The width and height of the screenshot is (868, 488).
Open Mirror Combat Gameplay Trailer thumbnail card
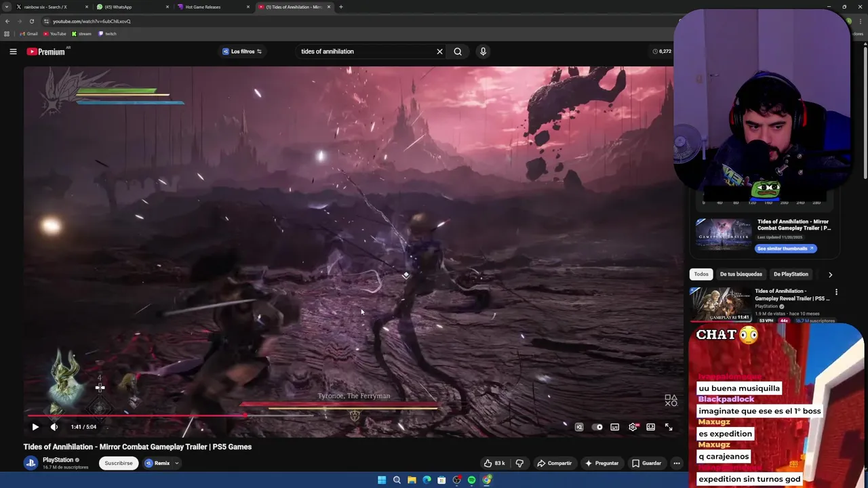(724, 235)
